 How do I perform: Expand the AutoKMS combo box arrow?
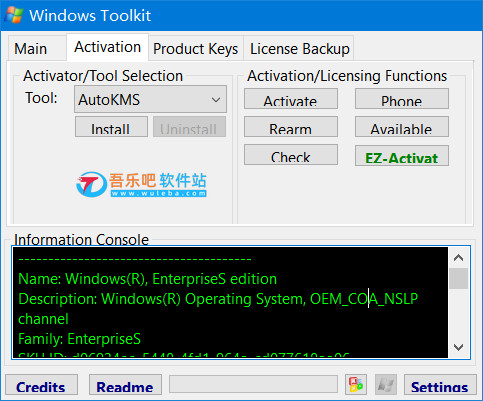pos(216,99)
